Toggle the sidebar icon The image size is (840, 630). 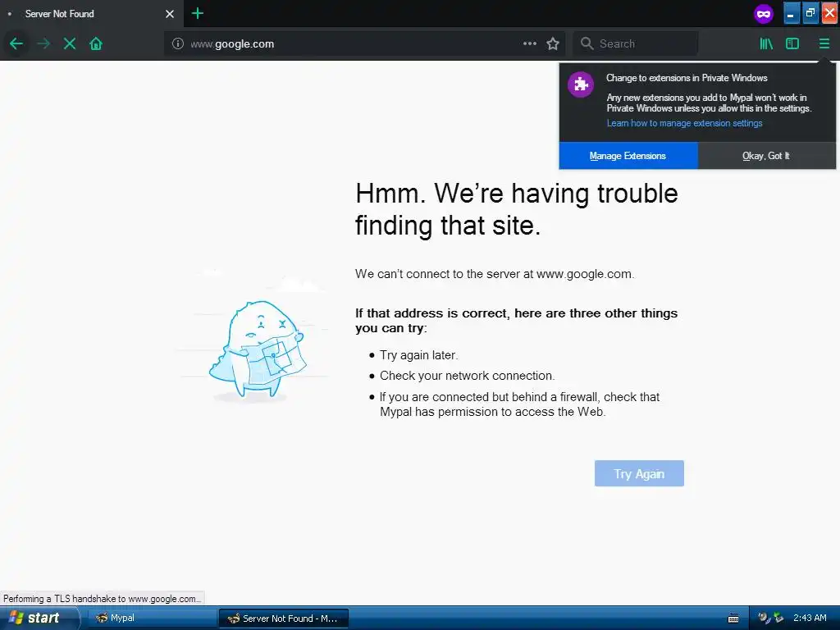coord(792,43)
